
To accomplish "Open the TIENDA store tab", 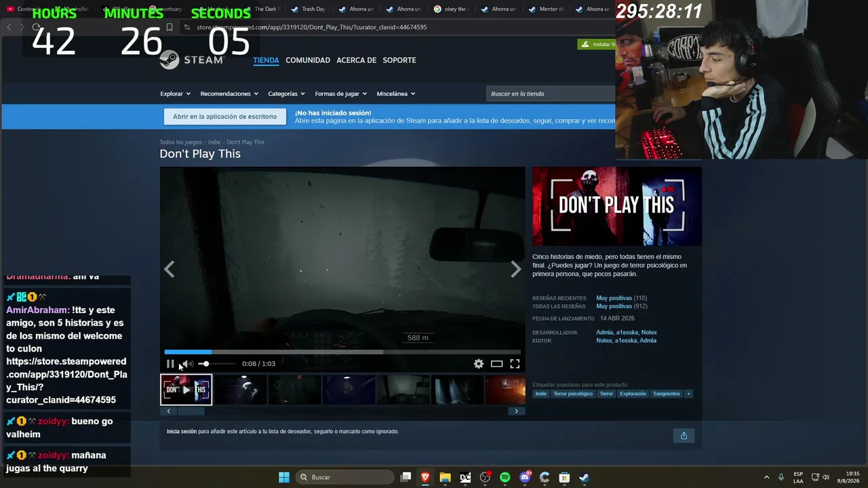I will pyautogui.click(x=266, y=60).
